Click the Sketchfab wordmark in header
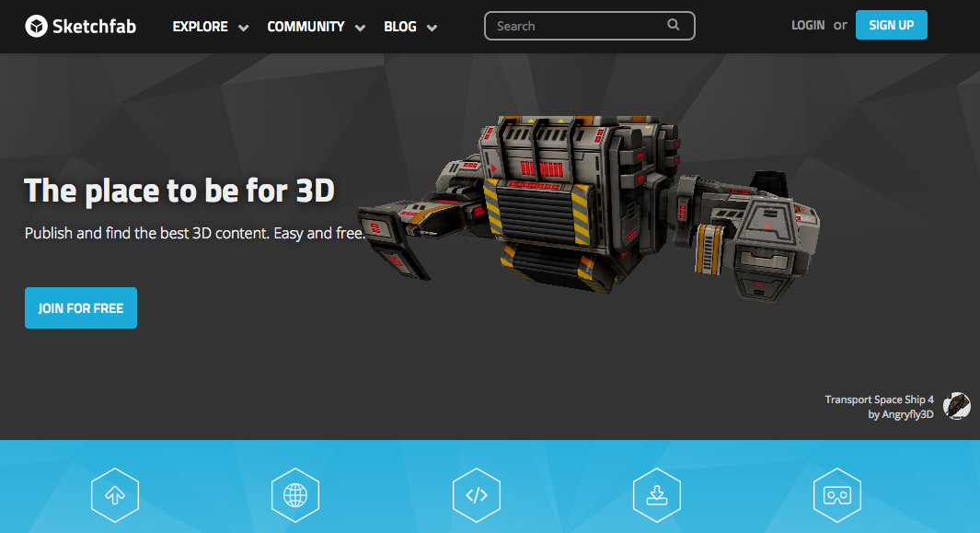Viewport: 980px width, 533px height. point(95,27)
